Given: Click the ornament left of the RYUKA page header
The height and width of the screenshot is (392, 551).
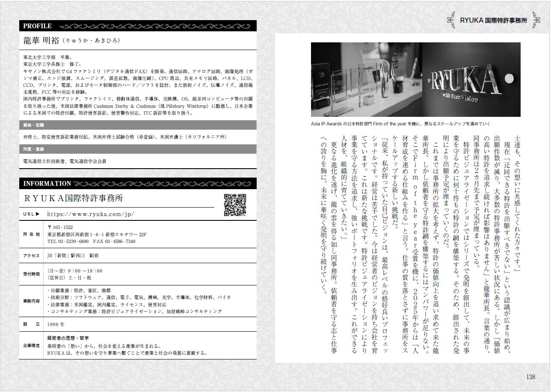Looking at the screenshot, I should pos(451,20).
